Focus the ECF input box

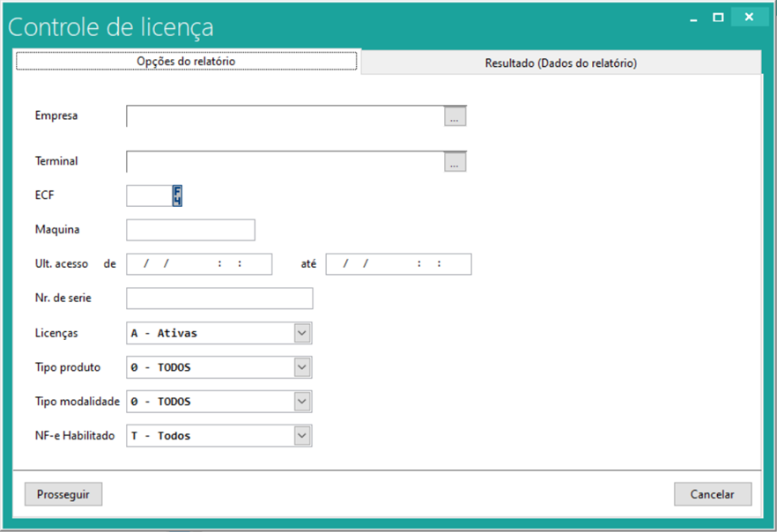[148, 196]
